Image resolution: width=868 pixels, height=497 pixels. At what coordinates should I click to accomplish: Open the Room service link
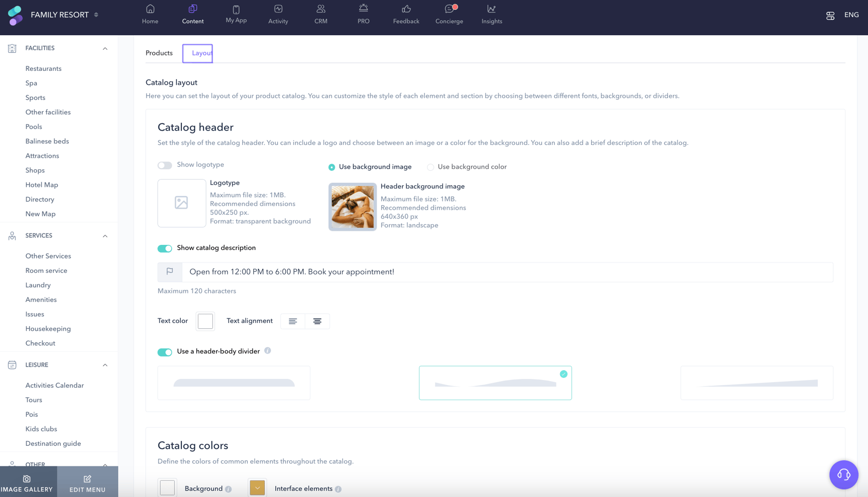(46, 271)
